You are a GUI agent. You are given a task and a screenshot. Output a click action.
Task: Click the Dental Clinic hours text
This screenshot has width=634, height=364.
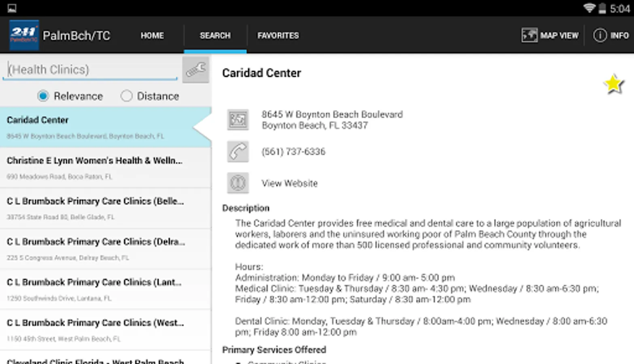(x=421, y=326)
